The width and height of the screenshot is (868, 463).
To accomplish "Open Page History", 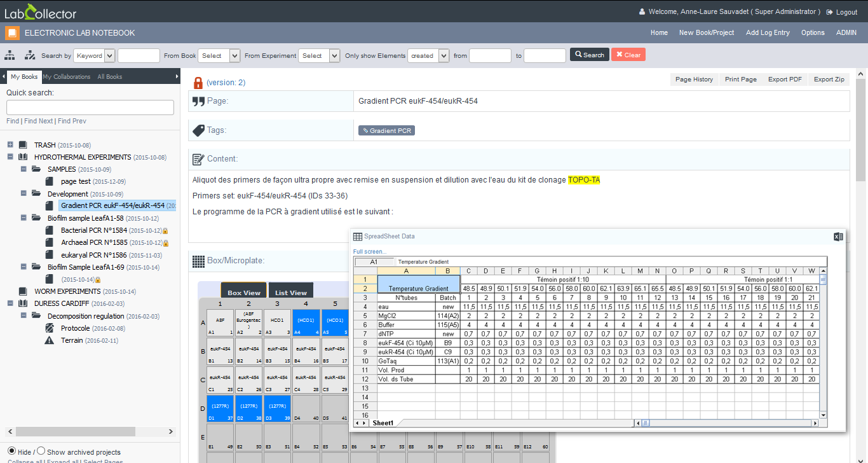I will coord(694,79).
